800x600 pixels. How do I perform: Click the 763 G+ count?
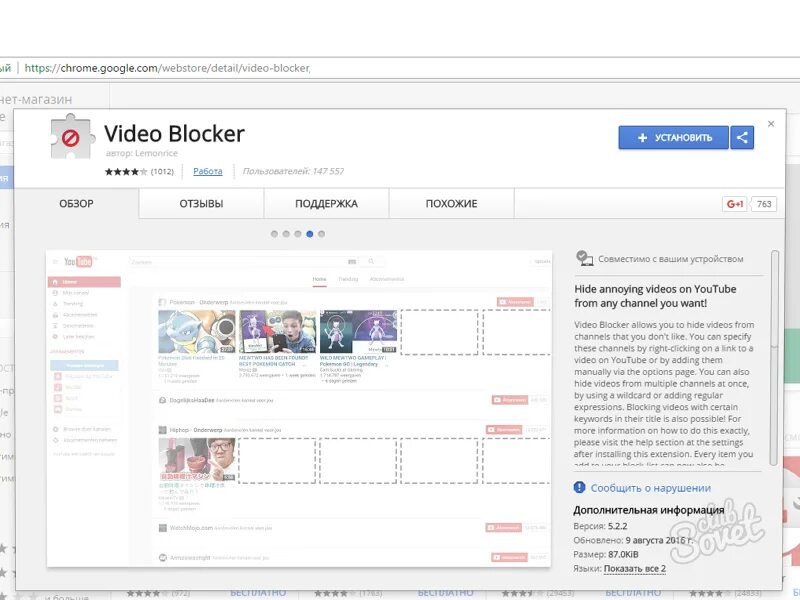(x=764, y=204)
